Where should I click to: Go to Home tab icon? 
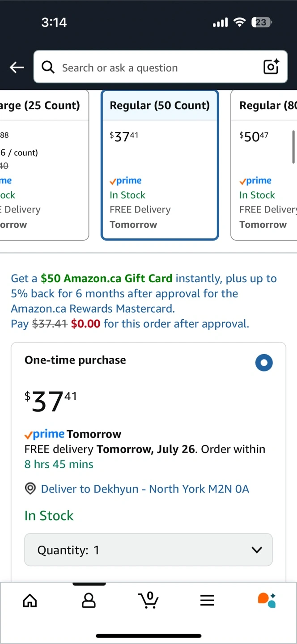point(30,600)
